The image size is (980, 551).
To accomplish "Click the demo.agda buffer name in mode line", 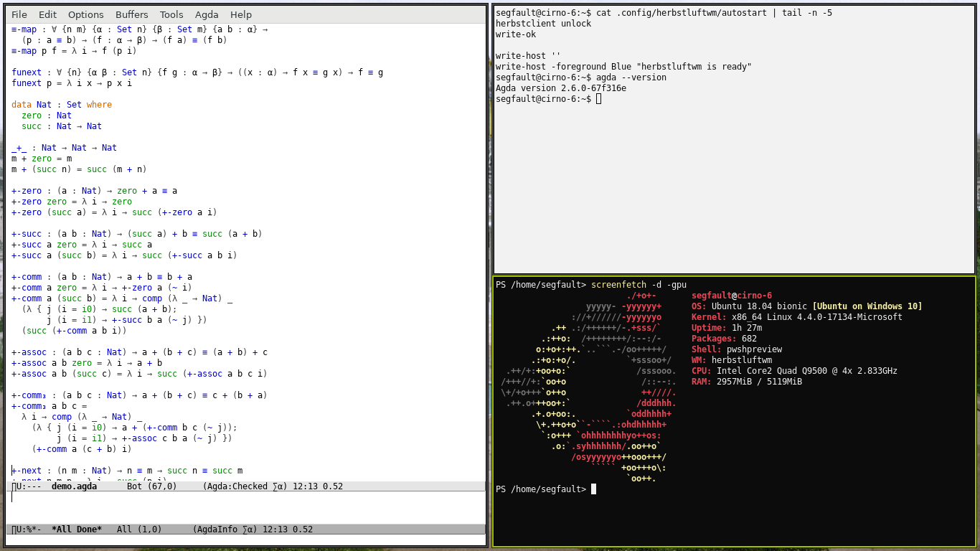I will (74, 486).
